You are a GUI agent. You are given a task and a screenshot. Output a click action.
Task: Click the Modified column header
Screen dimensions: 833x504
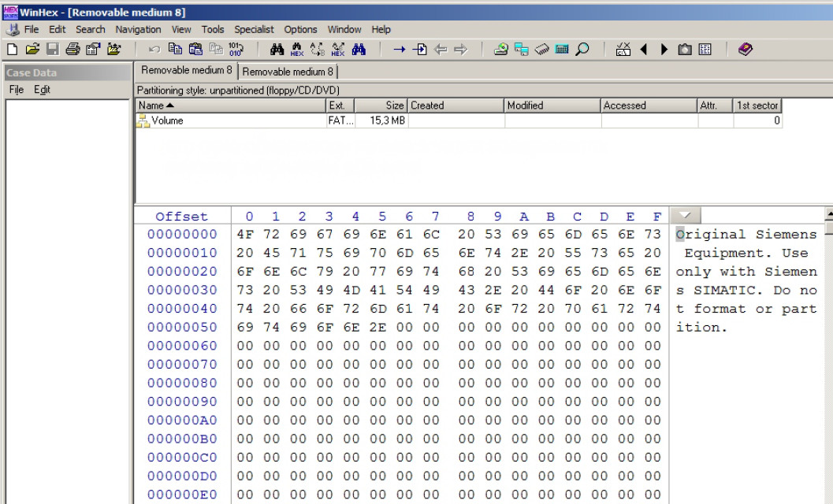click(552, 106)
